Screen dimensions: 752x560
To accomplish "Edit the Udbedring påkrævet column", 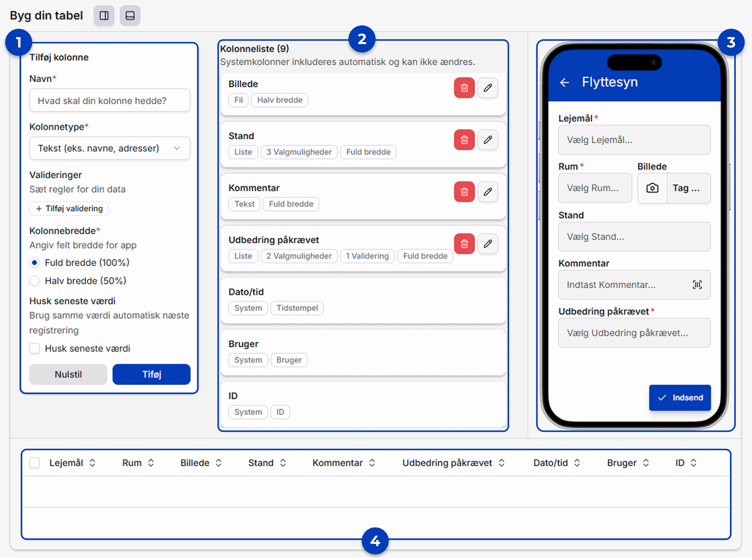I will [487, 244].
